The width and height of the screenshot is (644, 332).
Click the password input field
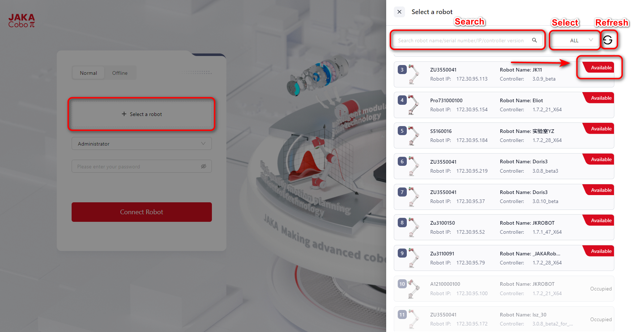142,166
